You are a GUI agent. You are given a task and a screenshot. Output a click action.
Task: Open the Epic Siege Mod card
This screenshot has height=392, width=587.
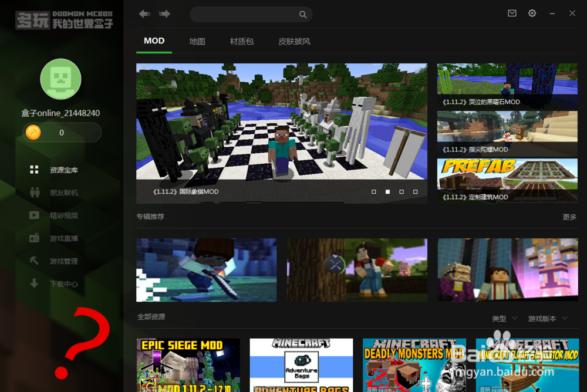click(188, 365)
